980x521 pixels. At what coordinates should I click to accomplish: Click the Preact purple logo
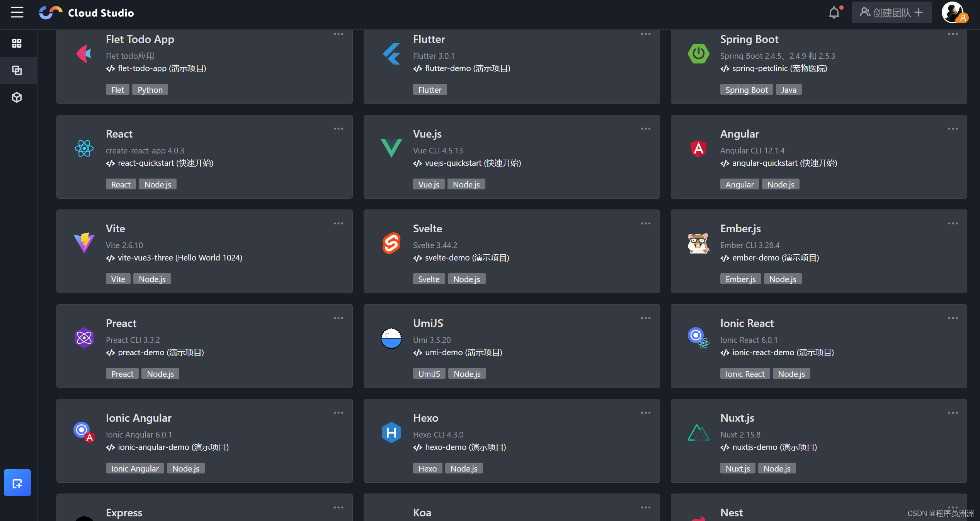tap(84, 337)
